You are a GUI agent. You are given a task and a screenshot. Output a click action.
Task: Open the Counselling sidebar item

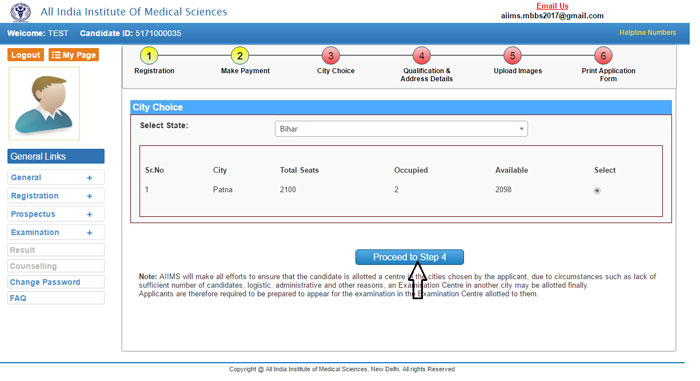[x=56, y=266]
